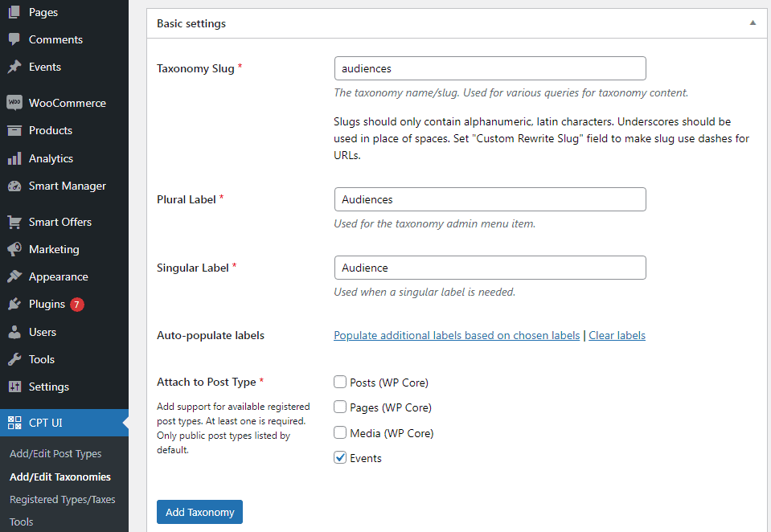
Task: Click the Products archive icon
Action: [x=14, y=130]
